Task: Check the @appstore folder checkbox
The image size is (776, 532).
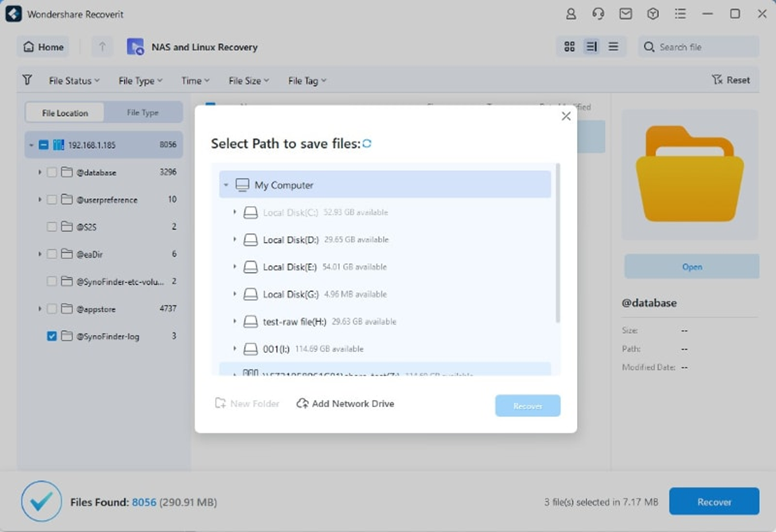Action: tap(51, 309)
